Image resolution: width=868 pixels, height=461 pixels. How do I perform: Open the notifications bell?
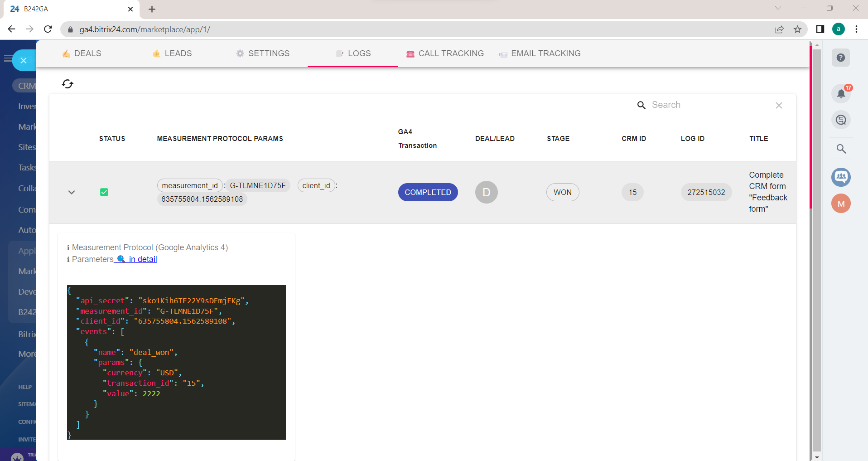click(x=841, y=94)
